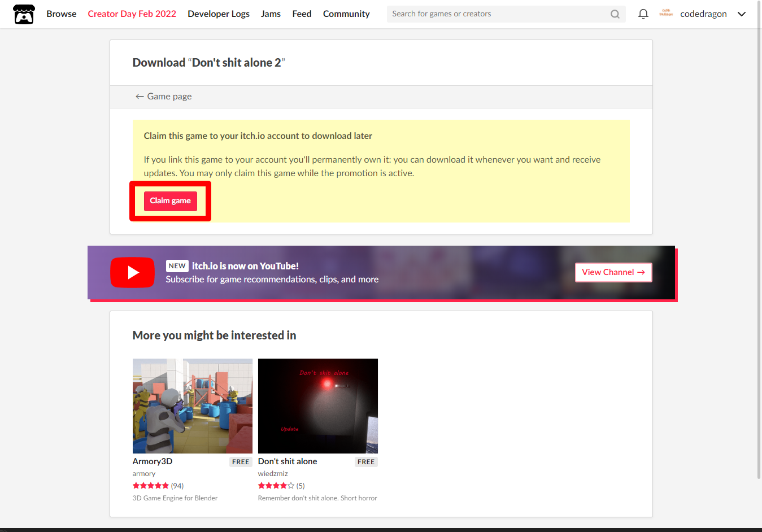
Task: Open the notifications bell
Action: click(643, 14)
